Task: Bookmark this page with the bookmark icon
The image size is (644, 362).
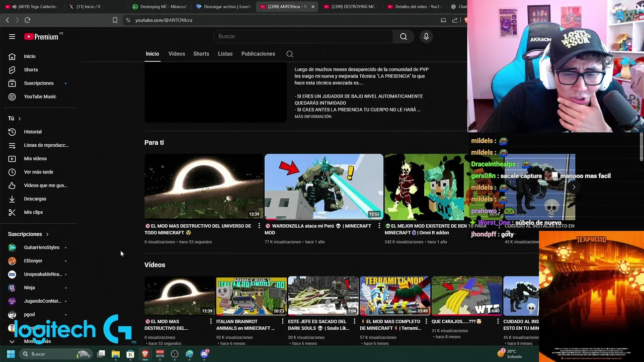Action: click(115, 20)
